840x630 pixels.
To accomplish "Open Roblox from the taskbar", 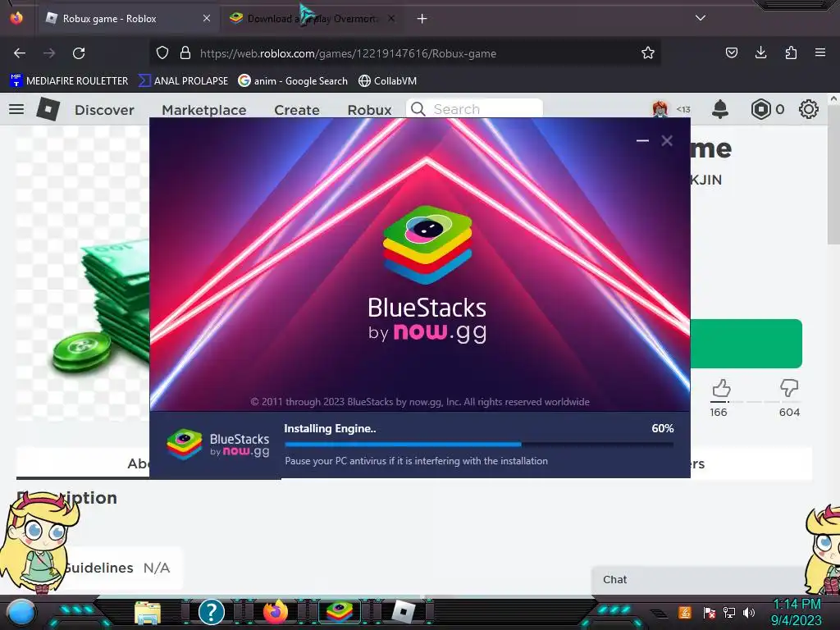I will [x=404, y=612].
